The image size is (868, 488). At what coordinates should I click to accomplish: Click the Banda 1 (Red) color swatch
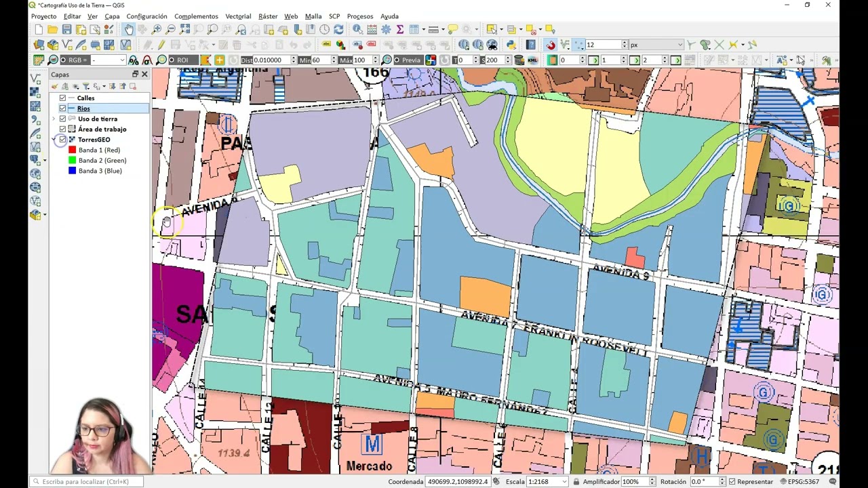point(72,150)
